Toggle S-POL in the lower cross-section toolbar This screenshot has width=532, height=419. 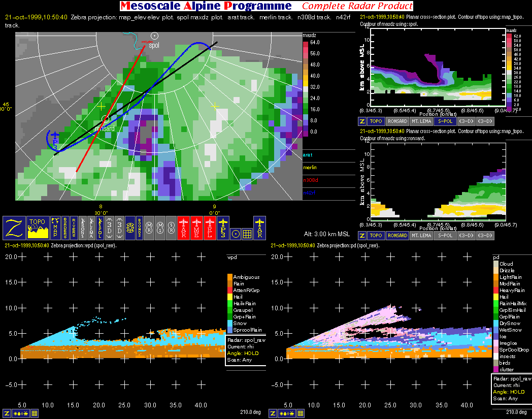point(444,235)
